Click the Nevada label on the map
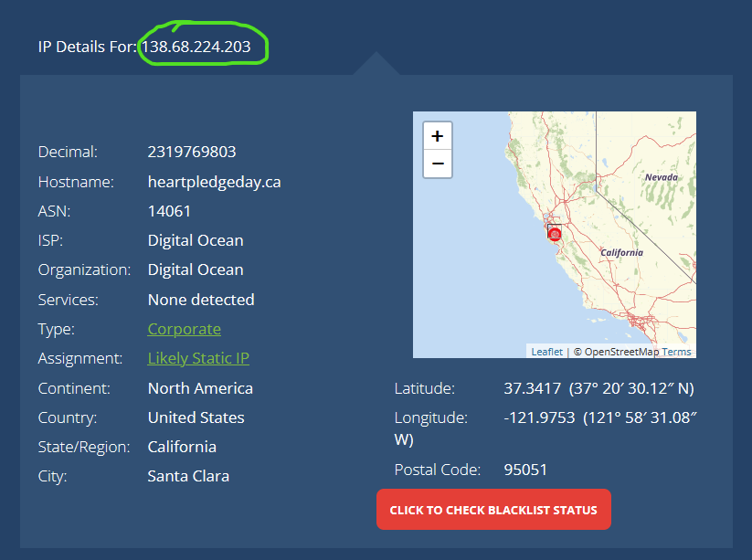The image size is (752, 560). 662,177
